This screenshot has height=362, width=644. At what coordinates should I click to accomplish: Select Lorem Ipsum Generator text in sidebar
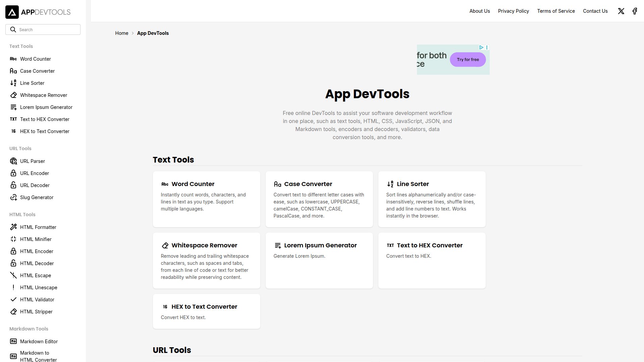46,107
